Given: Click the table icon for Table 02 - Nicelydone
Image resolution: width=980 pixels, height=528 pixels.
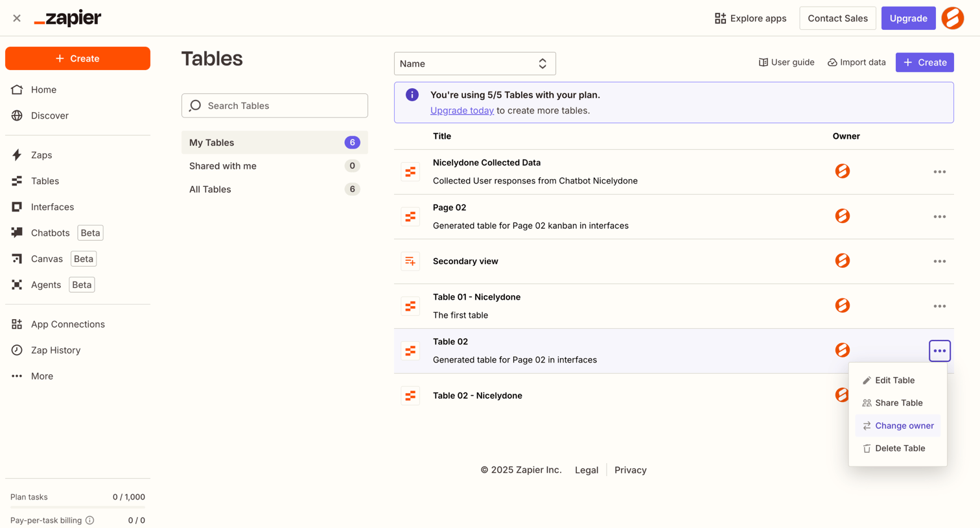Looking at the screenshot, I should (x=410, y=396).
